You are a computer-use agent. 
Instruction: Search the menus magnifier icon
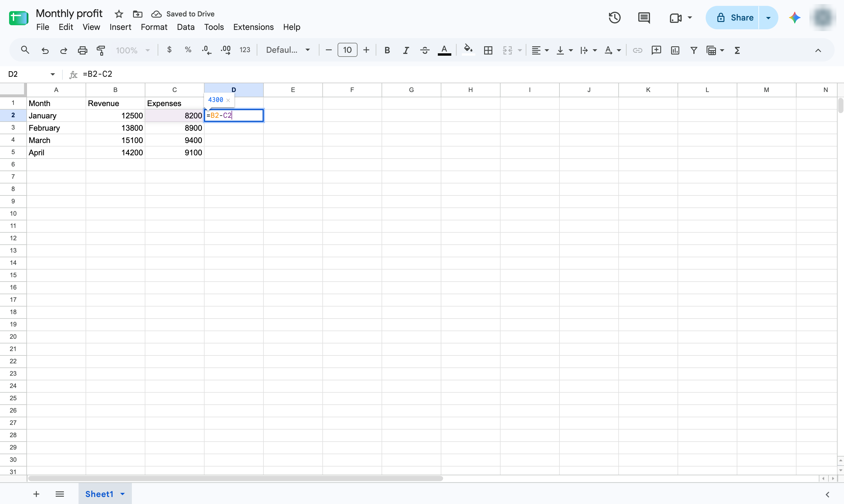(25, 50)
